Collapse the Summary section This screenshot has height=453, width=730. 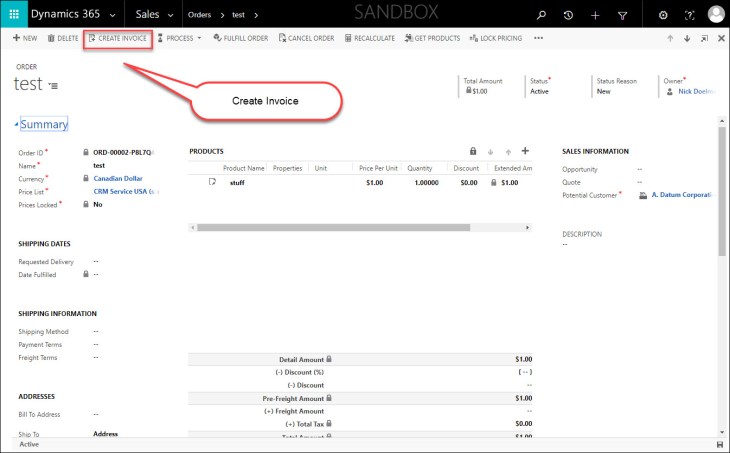16,125
